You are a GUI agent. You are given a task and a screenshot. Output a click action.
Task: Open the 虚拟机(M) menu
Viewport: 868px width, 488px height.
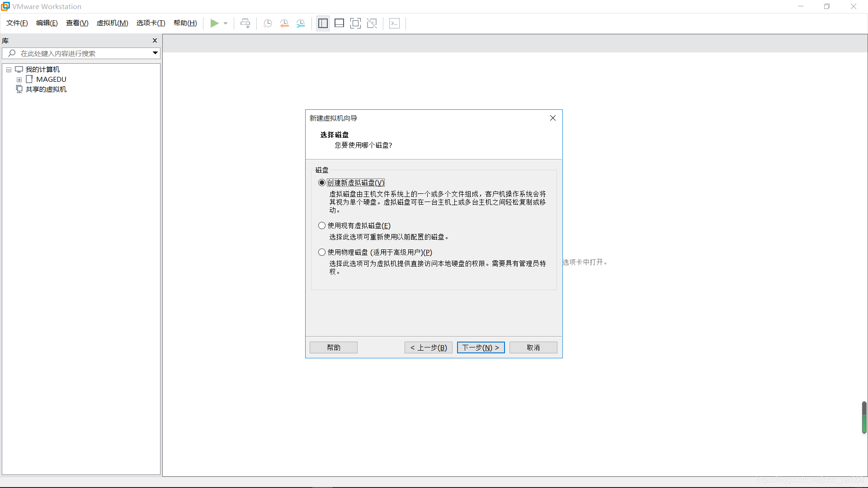tap(112, 23)
